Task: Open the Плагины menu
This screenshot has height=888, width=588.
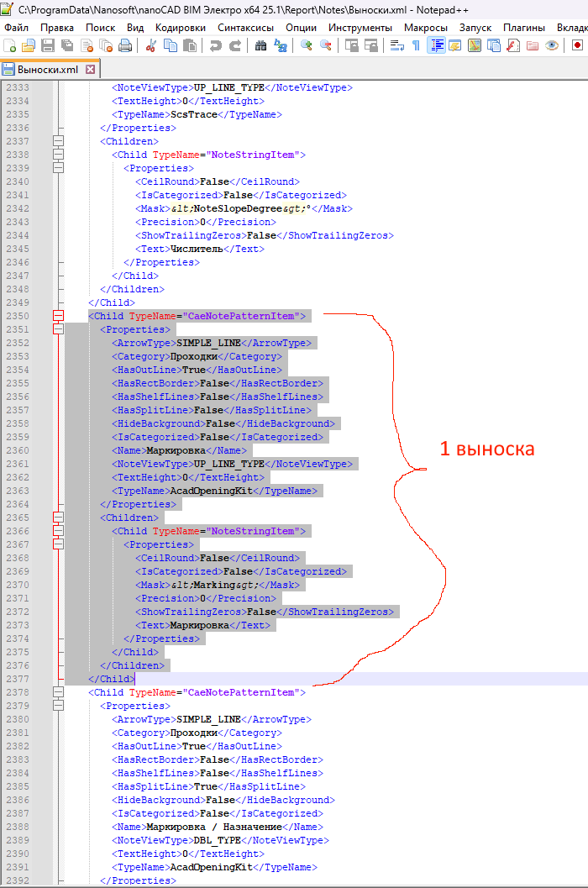Action: click(523, 27)
